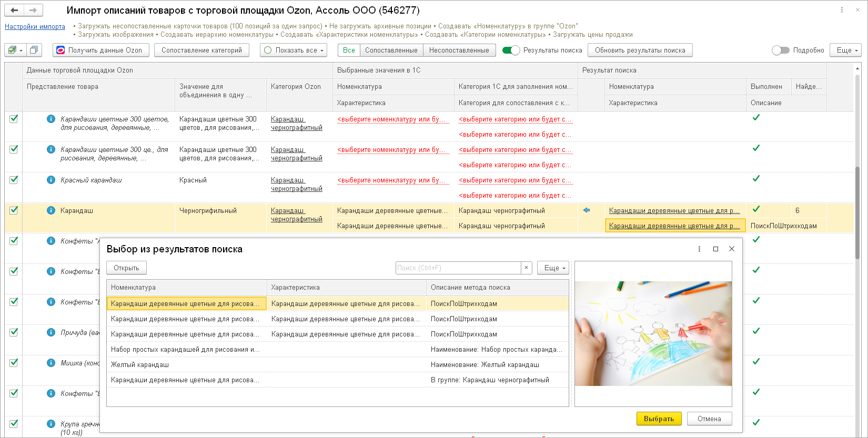868x438 pixels.
Task: Open the Настройки импорта link
Action: [x=35, y=26]
